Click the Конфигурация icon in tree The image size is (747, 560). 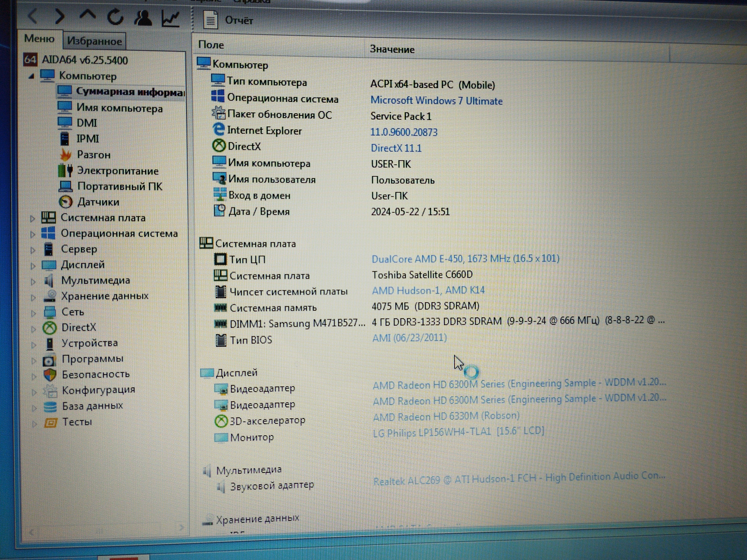(50, 390)
